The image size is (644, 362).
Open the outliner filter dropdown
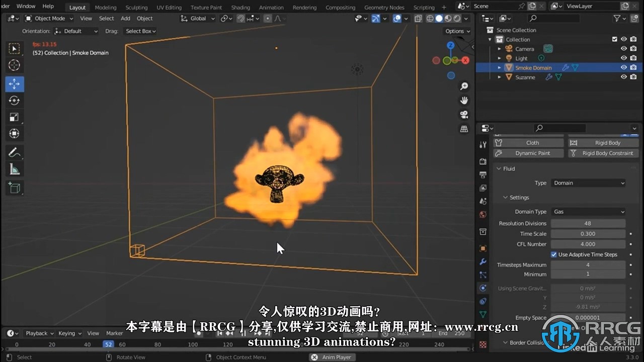click(x=620, y=18)
